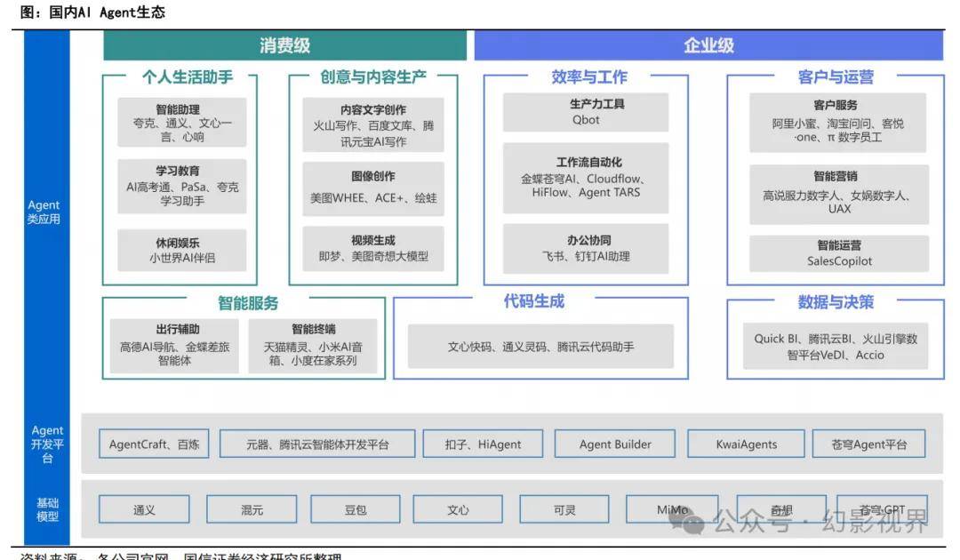Choose the 可灵 base model box
The image size is (960, 560).
(x=564, y=509)
